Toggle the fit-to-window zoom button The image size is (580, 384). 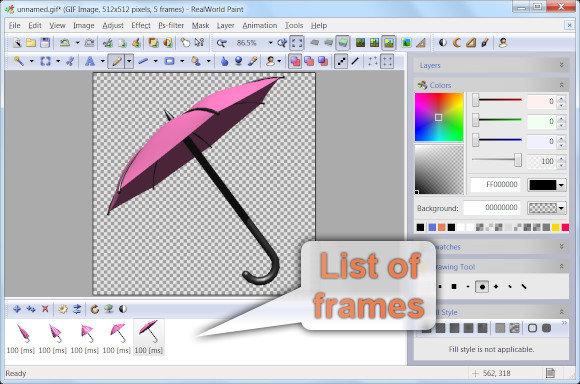point(297,43)
